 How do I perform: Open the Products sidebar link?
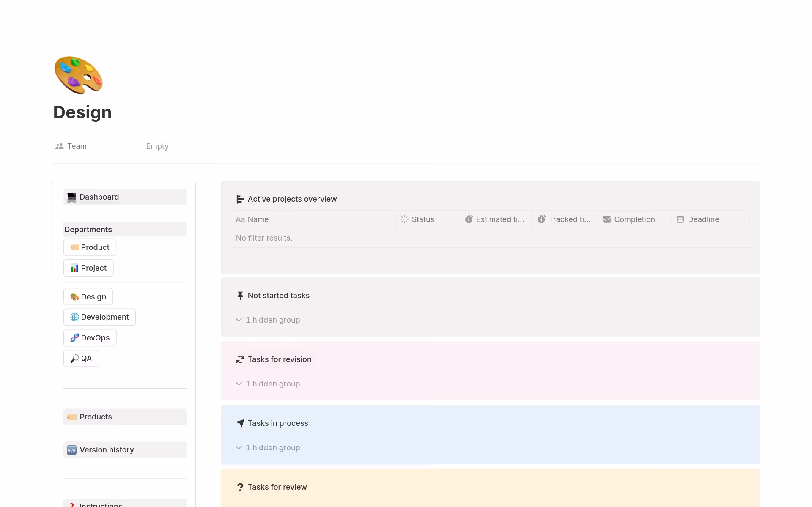[x=96, y=417]
